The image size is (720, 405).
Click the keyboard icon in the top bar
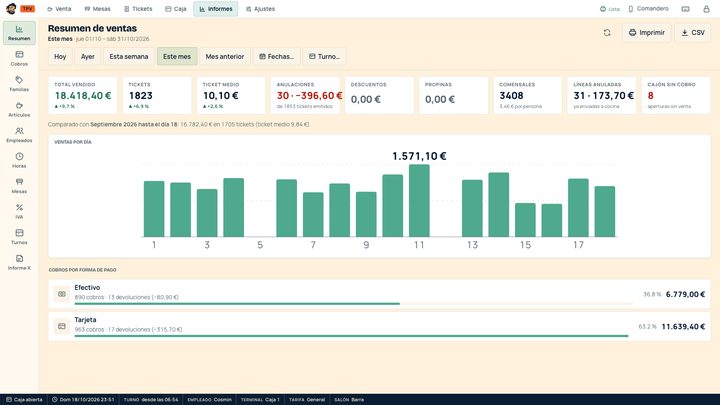coord(685,9)
